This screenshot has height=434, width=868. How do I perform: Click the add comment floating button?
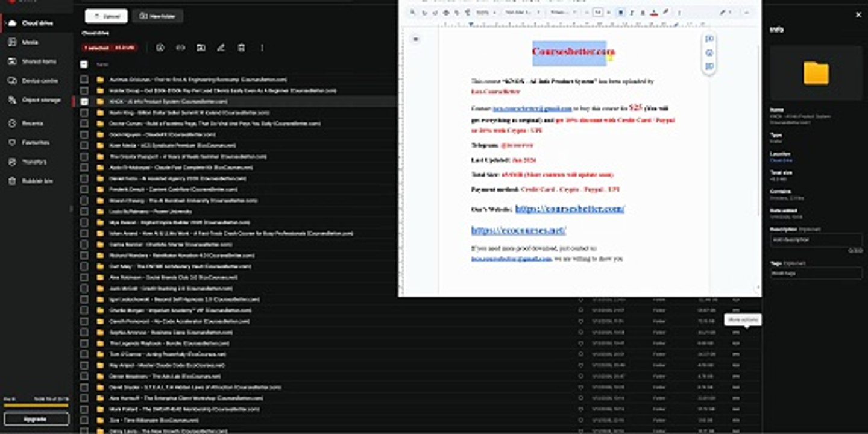(x=709, y=39)
